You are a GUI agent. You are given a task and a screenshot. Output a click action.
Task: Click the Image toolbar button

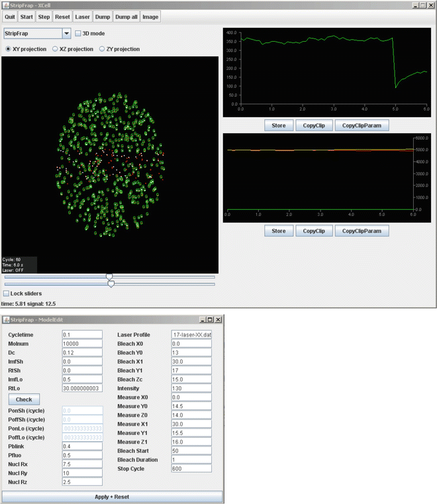(x=150, y=17)
